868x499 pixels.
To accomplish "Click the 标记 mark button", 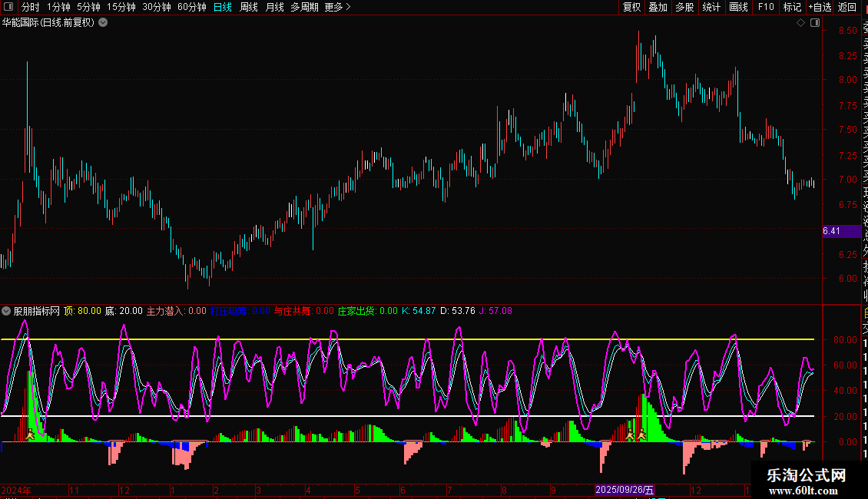I will [x=792, y=7].
